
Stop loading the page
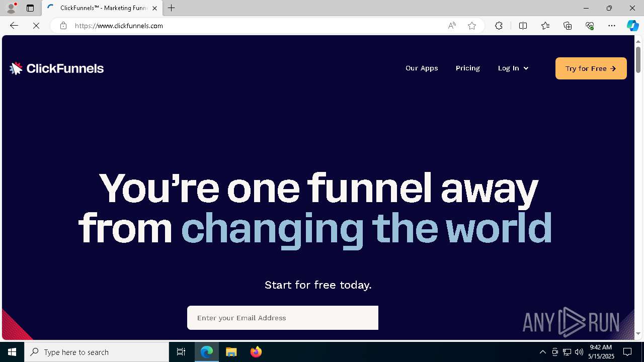pyautogui.click(x=36, y=26)
